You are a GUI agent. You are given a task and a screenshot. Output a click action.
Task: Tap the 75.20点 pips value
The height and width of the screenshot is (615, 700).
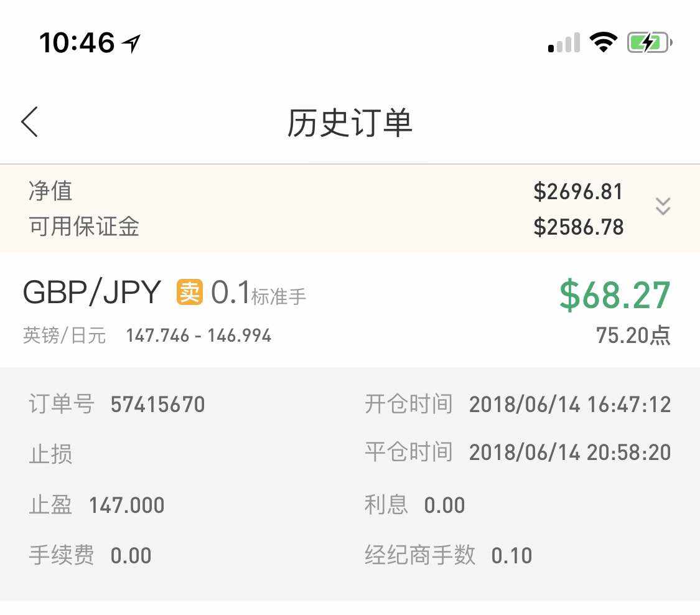click(x=633, y=336)
